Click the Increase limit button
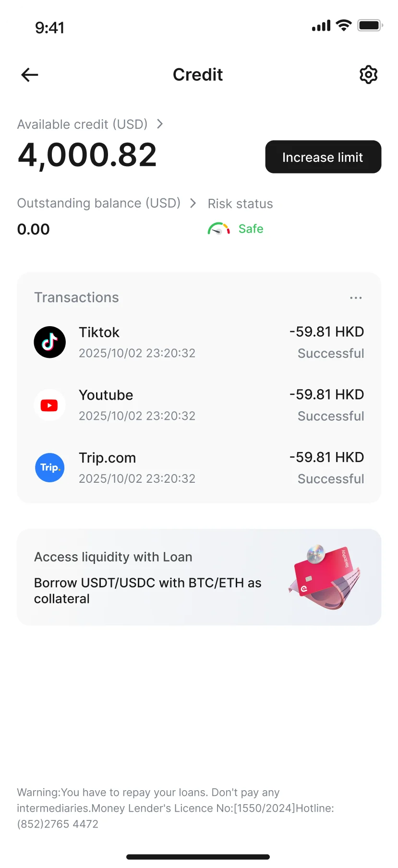 (x=323, y=157)
